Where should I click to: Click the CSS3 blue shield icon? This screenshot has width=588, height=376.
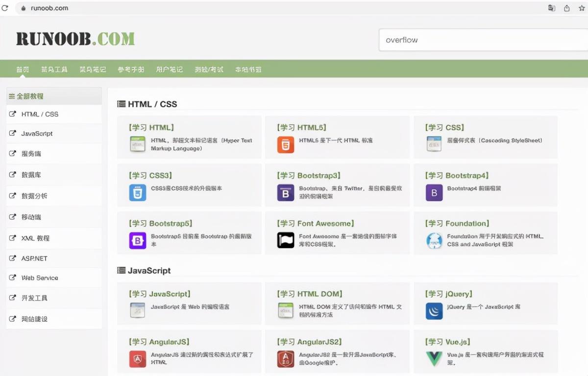pyautogui.click(x=138, y=193)
